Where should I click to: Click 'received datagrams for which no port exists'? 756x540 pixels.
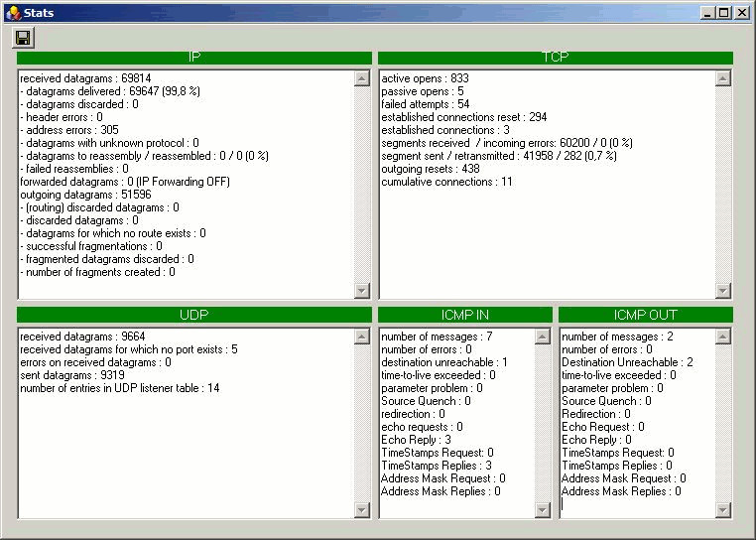(129, 349)
